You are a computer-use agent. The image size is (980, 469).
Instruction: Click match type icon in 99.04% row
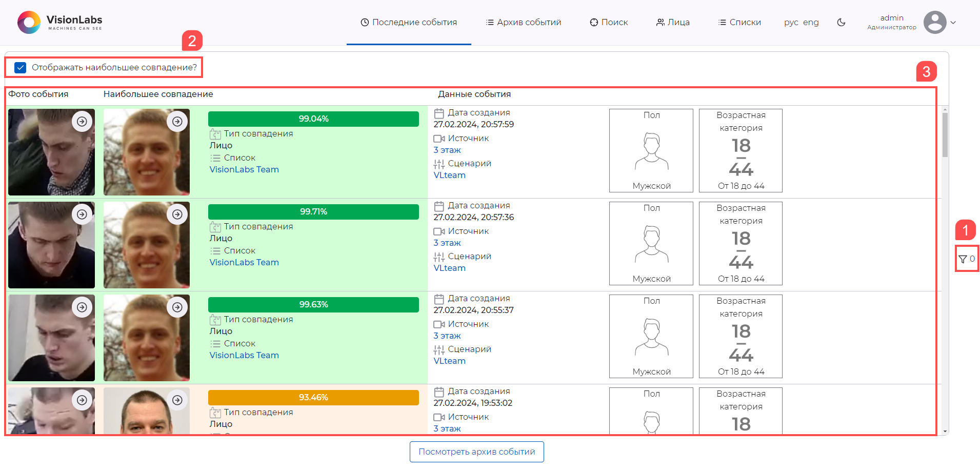[215, 134]
